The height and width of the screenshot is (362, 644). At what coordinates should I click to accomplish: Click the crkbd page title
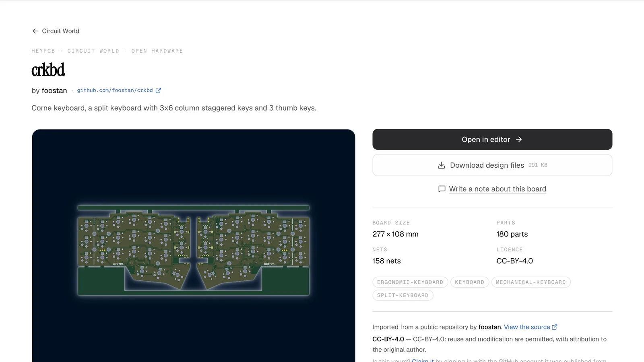coord(48,70)
